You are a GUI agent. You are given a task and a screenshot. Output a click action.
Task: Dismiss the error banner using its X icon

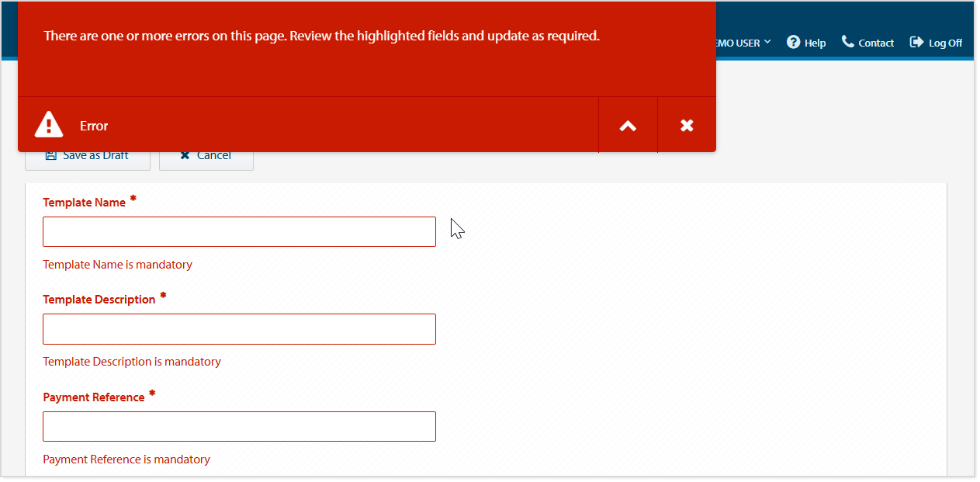tap(686, 124)
